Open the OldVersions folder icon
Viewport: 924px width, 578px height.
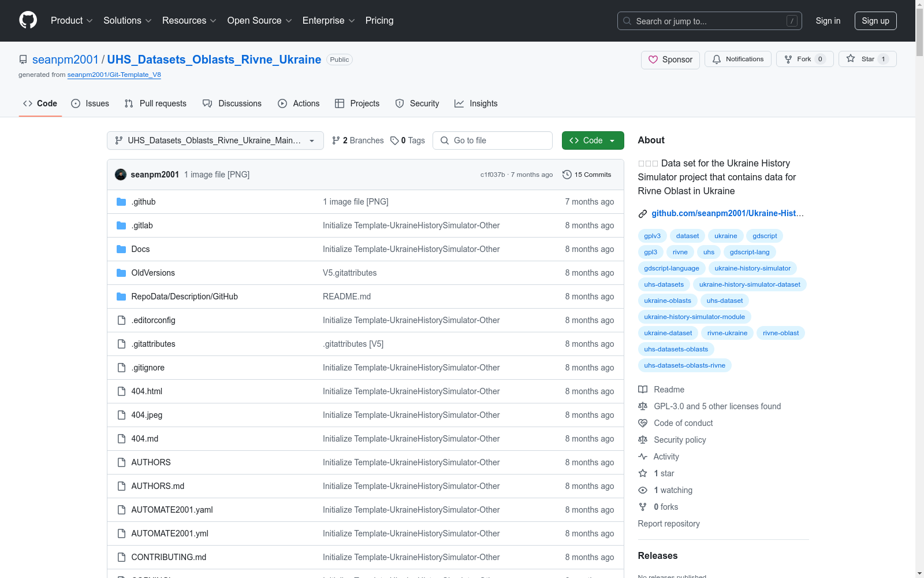click(x=121, y=273)
